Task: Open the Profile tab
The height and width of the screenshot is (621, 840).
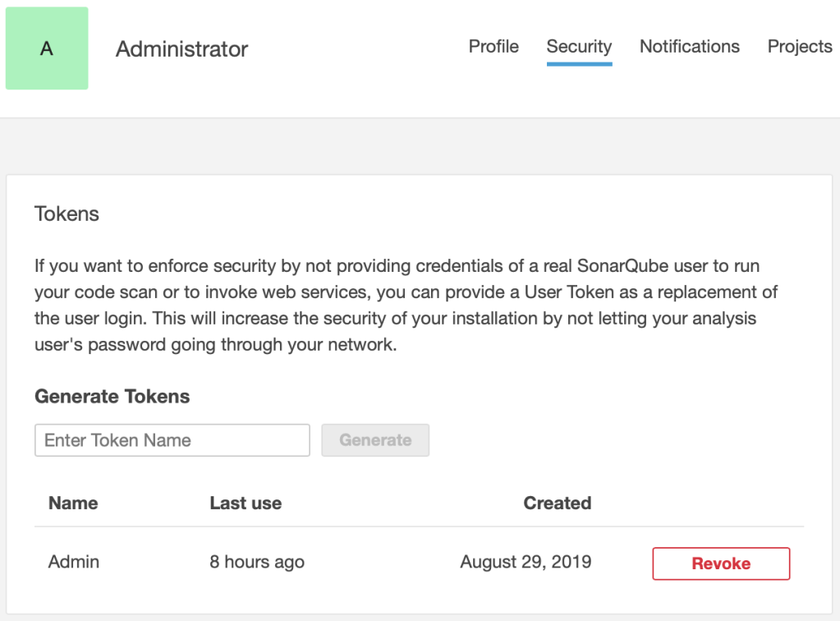Action: click(x=493, y=47)
